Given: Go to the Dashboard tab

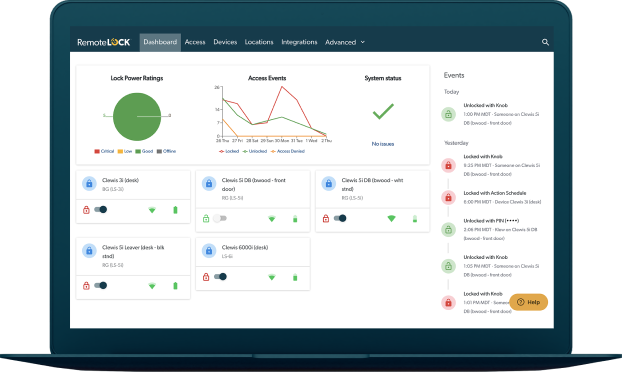Looking at the screenshot, I should [160, 42].
